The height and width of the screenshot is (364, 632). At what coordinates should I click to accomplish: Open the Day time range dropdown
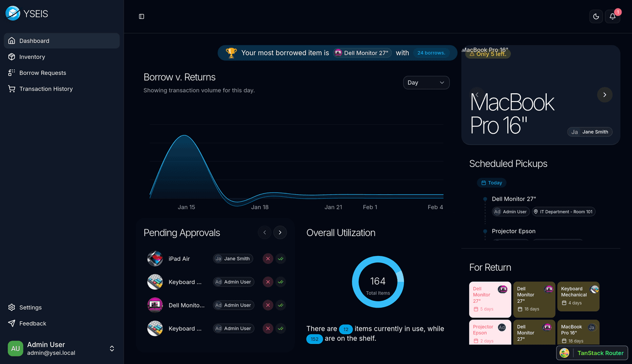426,83
